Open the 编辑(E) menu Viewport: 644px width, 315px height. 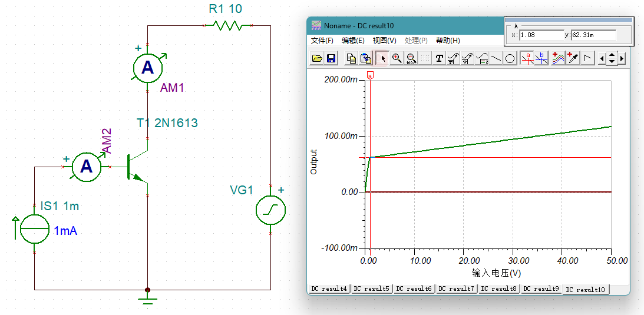coord(353,41)
